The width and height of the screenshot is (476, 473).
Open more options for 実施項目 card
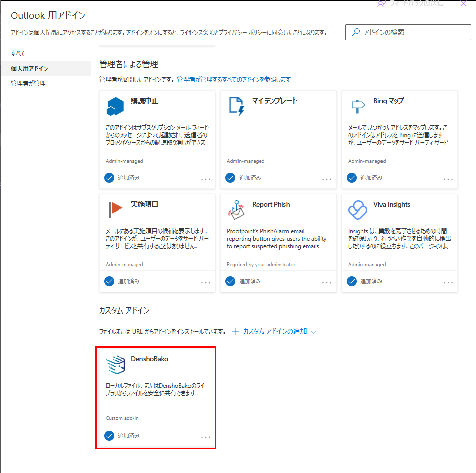tap(206, 283)
